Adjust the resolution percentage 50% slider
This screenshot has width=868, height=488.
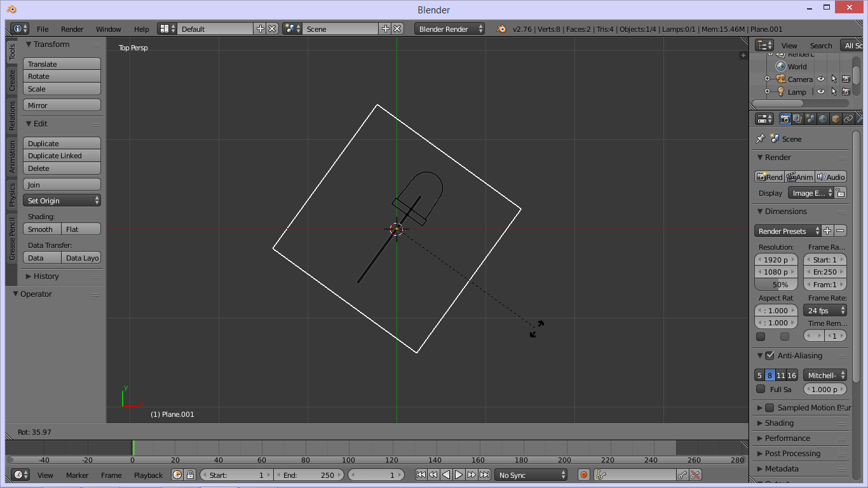coord(776,285)
